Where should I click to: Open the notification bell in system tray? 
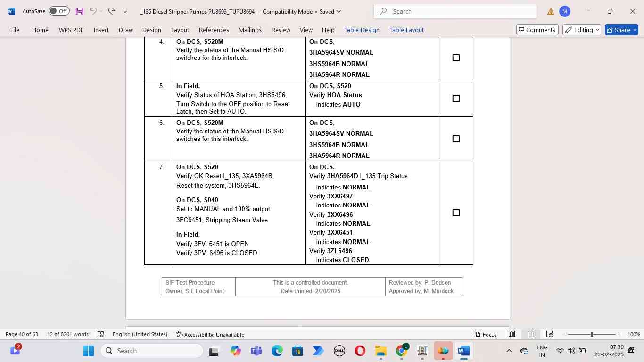pos(631,351)
